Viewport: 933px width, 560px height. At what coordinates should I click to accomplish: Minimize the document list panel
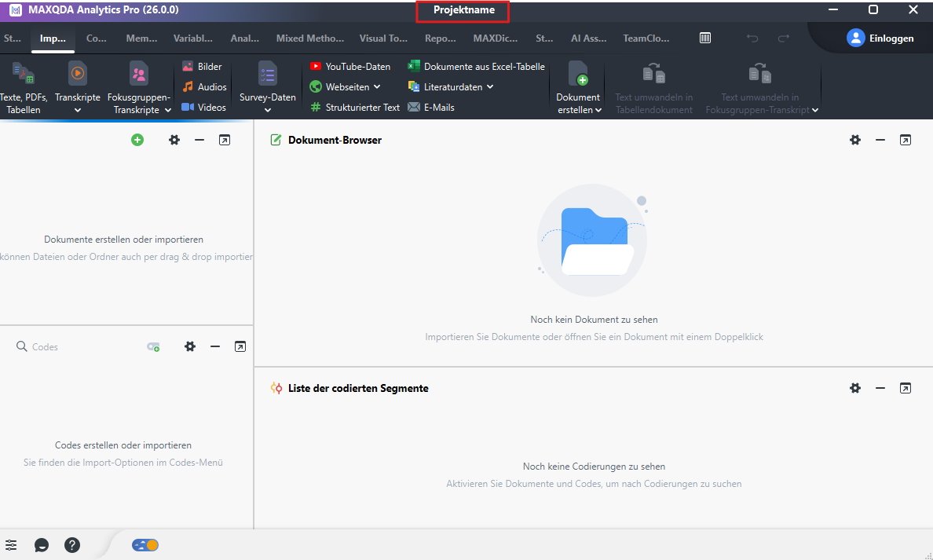[199, 140]
